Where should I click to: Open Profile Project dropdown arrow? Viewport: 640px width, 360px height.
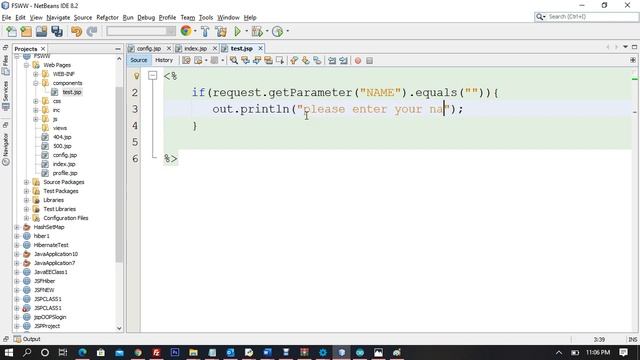(x=287, y=31)
